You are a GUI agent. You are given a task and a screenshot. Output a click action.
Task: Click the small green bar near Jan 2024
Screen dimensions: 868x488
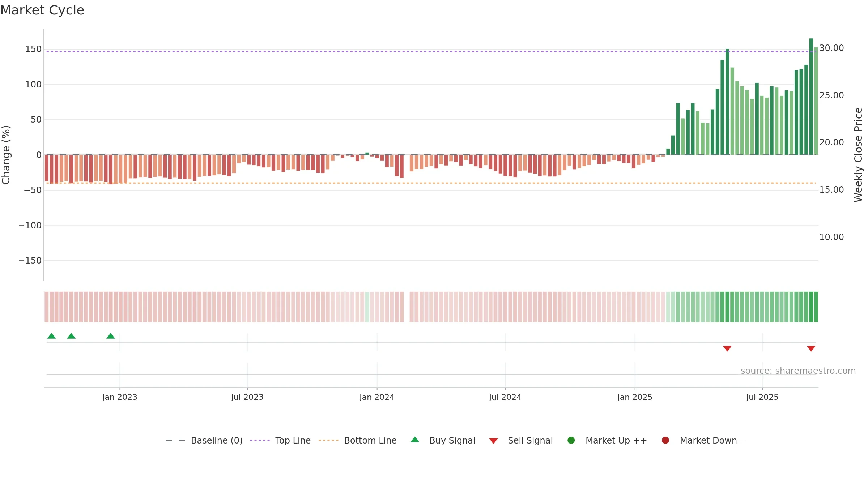[x=367, y=154]
